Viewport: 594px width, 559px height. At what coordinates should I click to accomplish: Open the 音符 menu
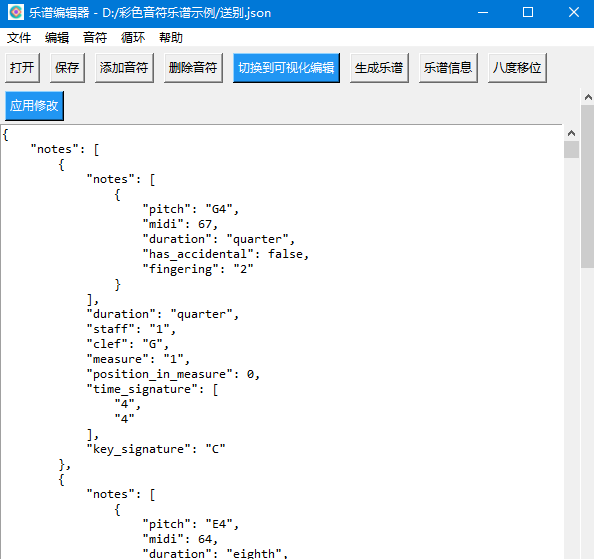tap(95, 37)
